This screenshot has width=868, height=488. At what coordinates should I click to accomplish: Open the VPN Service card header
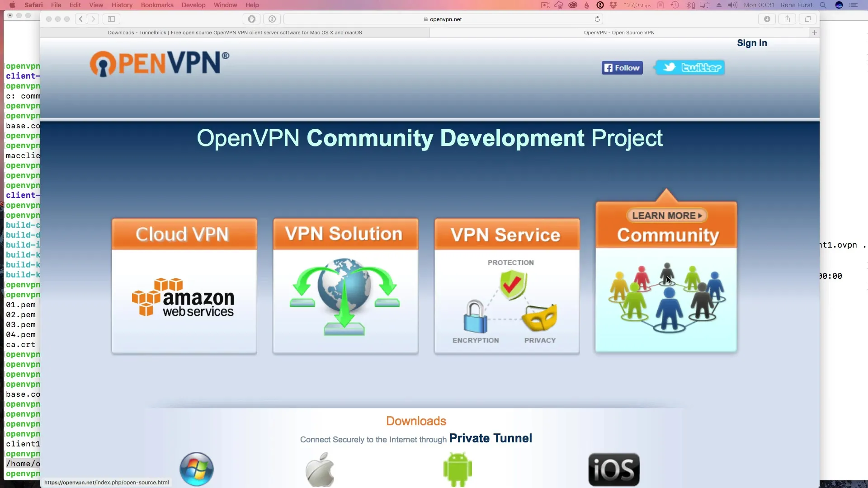coord(507,234)
